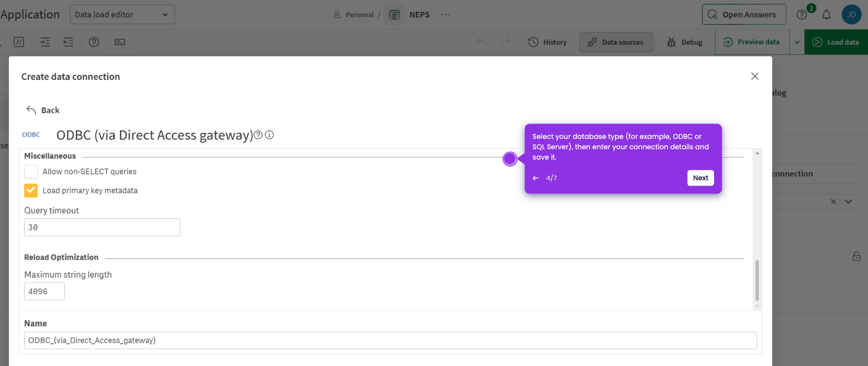Open help resources icon with badge
868x366 pixels.
[x=802, y=14]
